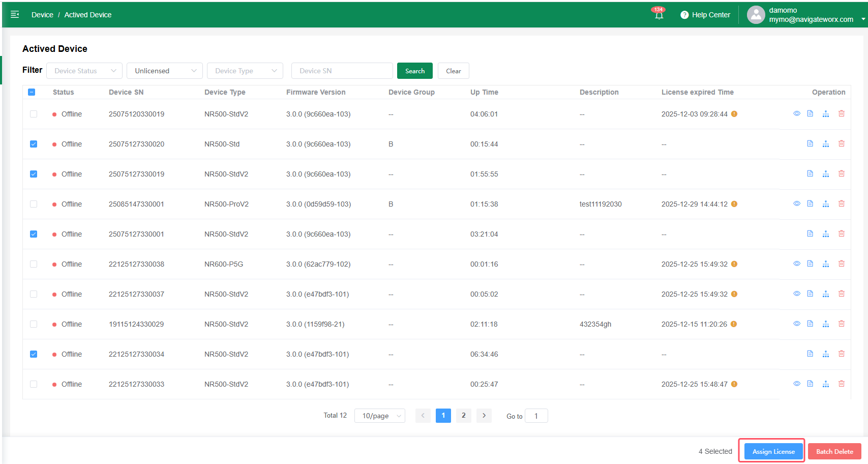Viewport: 868px width, 464px height.
Task: View license details for device 25085147330001
Action: point(797,204)
